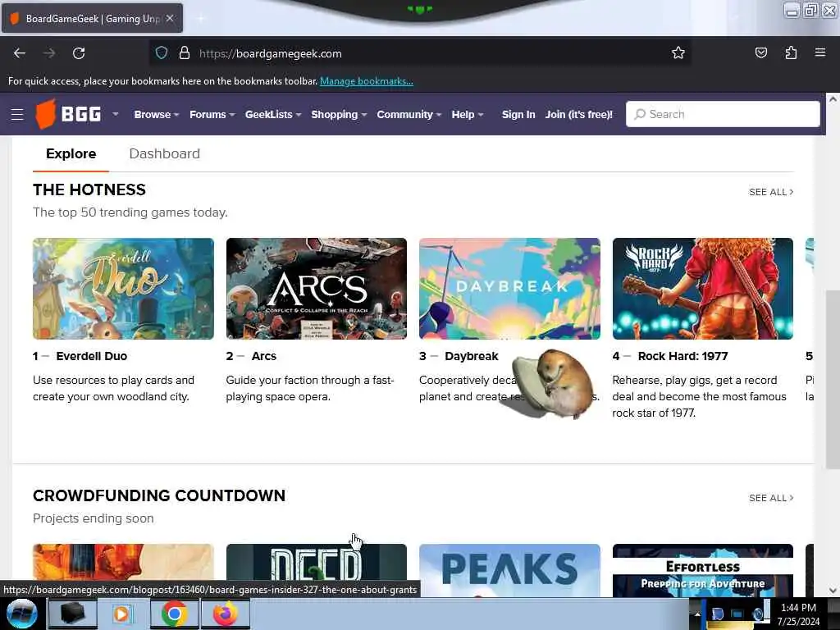Click the Everdell Duo cover image
The height and width of the screenshot is (630, 840).
(123, 289)
